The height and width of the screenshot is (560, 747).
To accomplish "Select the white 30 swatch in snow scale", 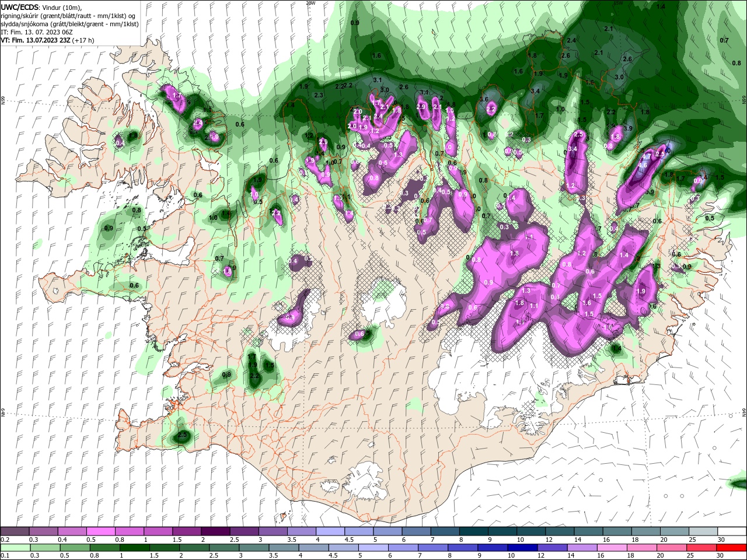I will point(703,531).
